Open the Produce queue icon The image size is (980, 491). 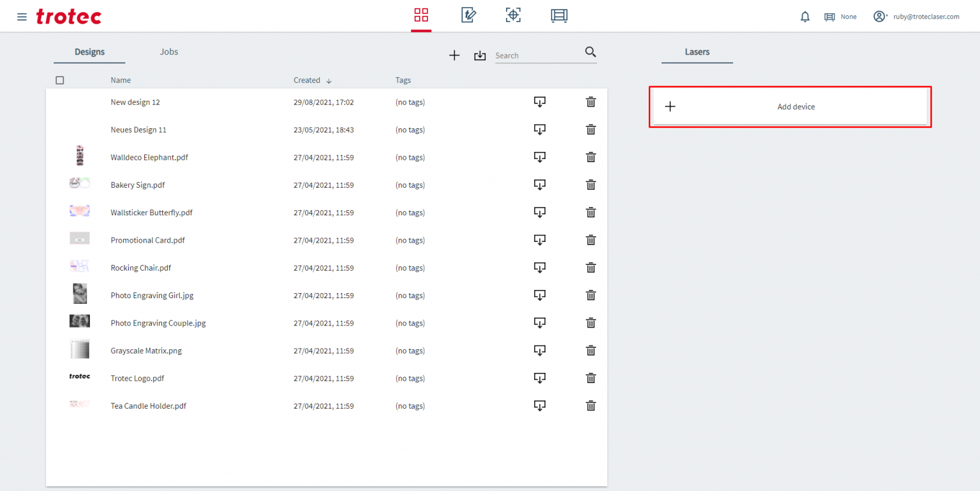coord(559,15)
